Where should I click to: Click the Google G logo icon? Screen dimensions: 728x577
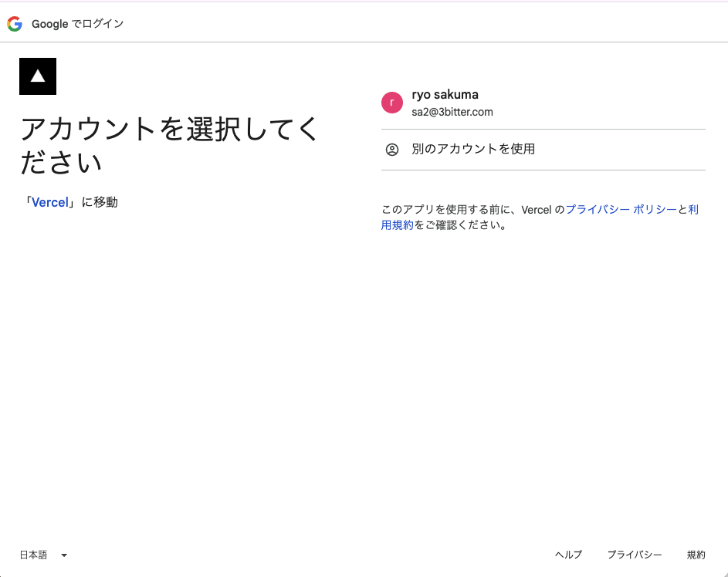click(14, 23)
